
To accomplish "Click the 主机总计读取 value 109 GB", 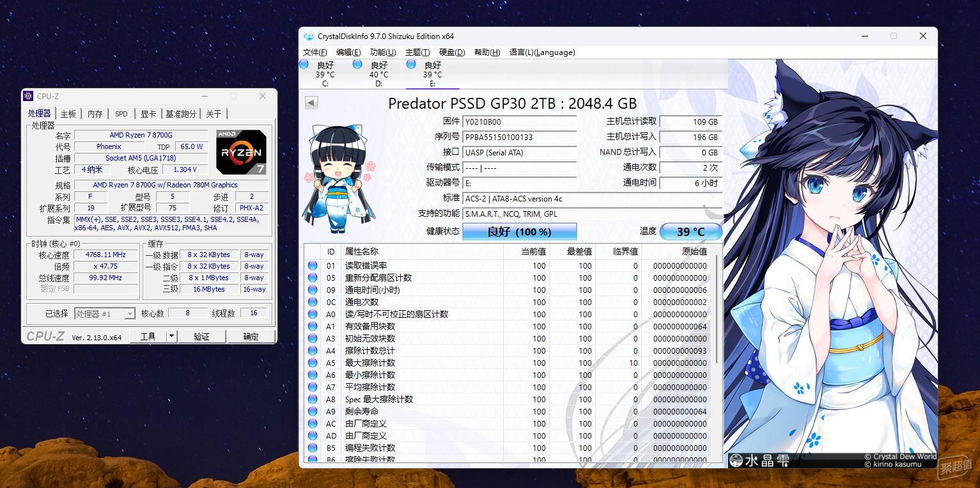I will click(x=690, y=122).
